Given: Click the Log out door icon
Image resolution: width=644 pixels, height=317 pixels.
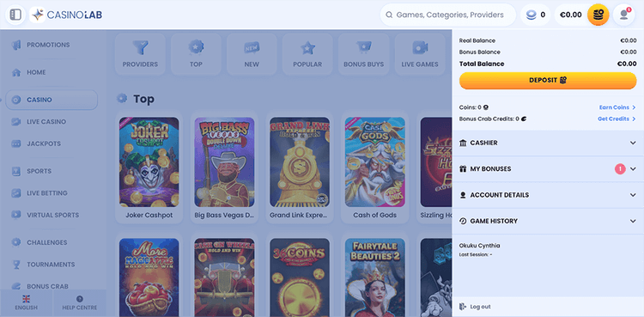Looking at the screenshot, I should click(x=463, y=307).
